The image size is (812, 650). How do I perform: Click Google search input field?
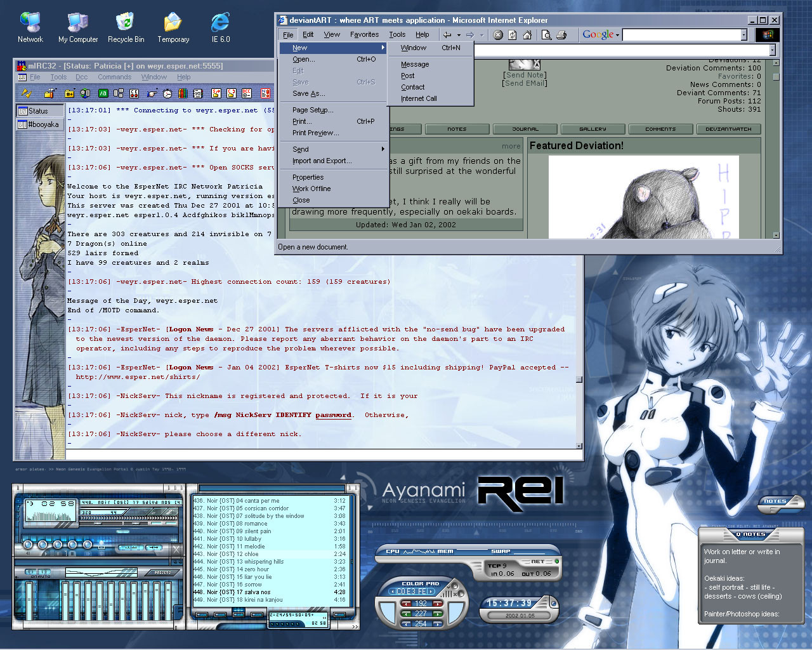[681, 35]
